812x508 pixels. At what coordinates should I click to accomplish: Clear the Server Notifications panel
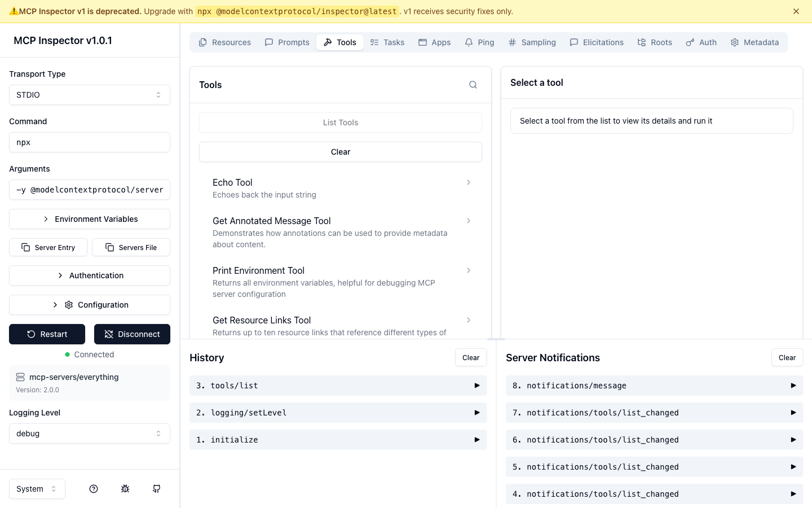point(787,357)
